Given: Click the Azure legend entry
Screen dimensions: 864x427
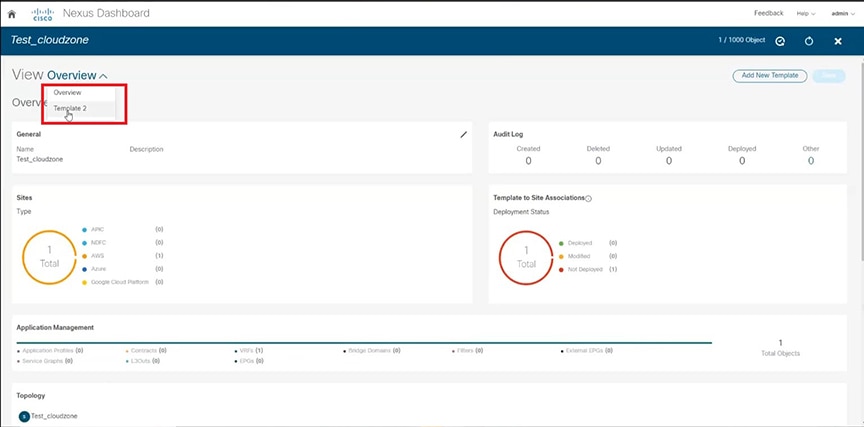Looking at the screenshot, I should pyautogui.click(x=122, y=269).
